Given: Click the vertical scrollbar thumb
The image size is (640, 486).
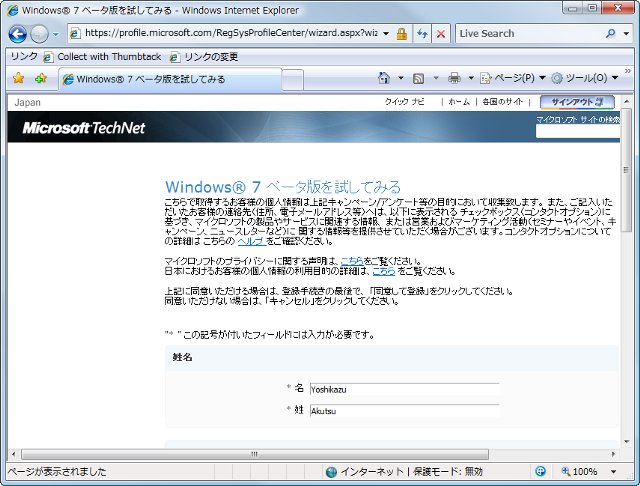Looking at the screenshot, I should click(x=627, y=170).
